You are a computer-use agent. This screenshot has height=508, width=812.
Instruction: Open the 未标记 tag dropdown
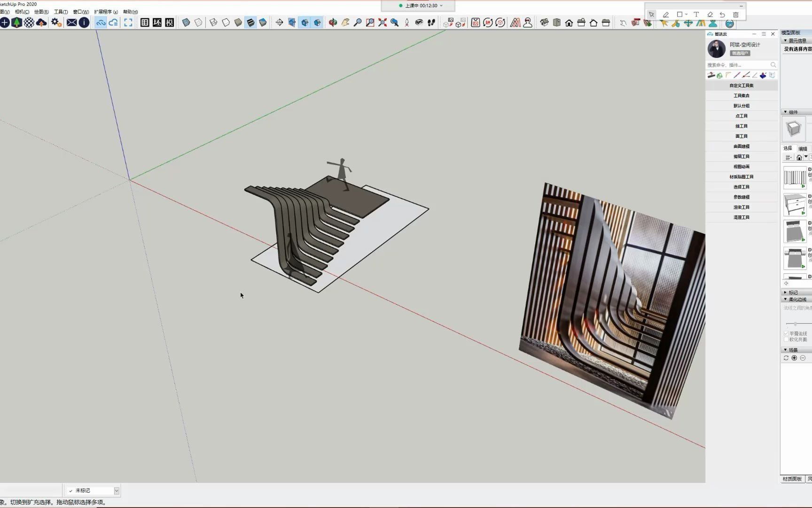pos(117,491)
